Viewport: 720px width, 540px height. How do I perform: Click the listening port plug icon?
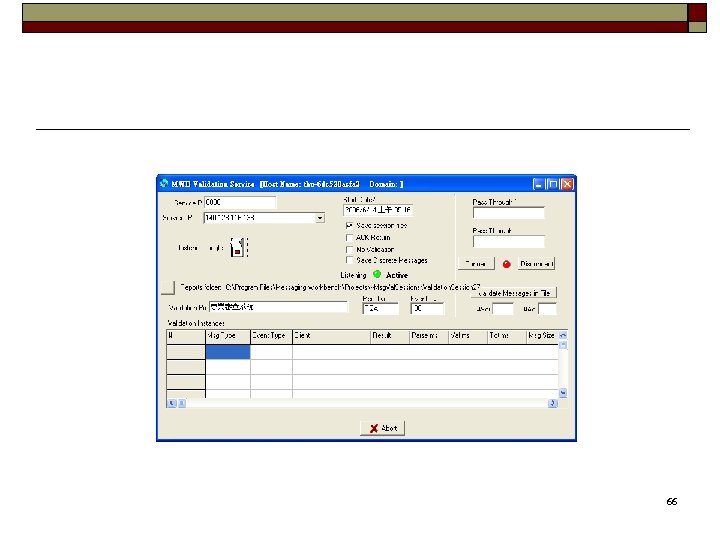click(238, 247)
